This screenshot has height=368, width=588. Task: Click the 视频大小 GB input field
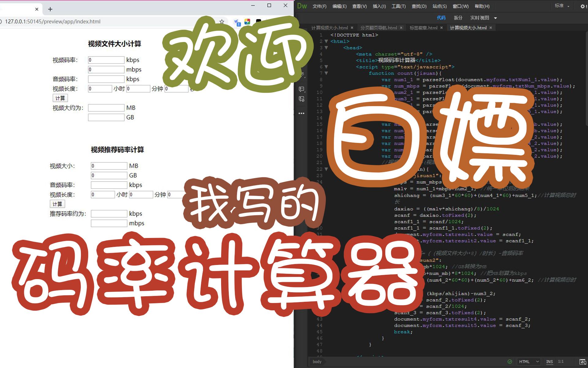click(109, 175)
